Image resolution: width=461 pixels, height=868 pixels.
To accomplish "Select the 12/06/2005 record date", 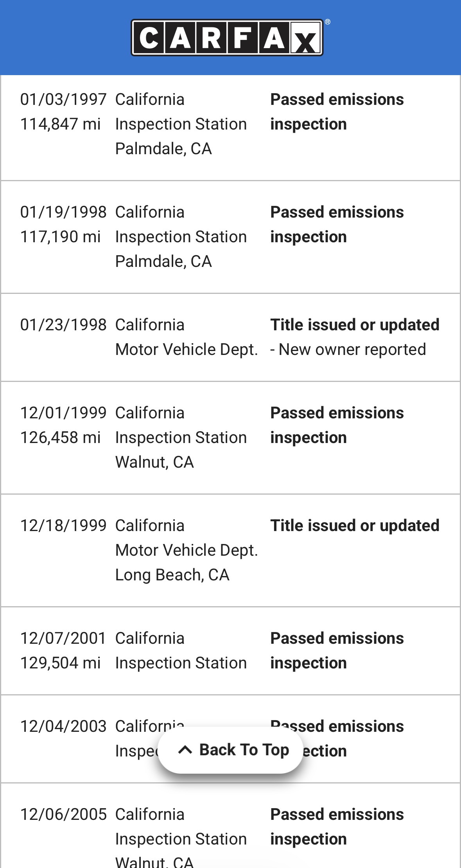I will tap(63, 814).
